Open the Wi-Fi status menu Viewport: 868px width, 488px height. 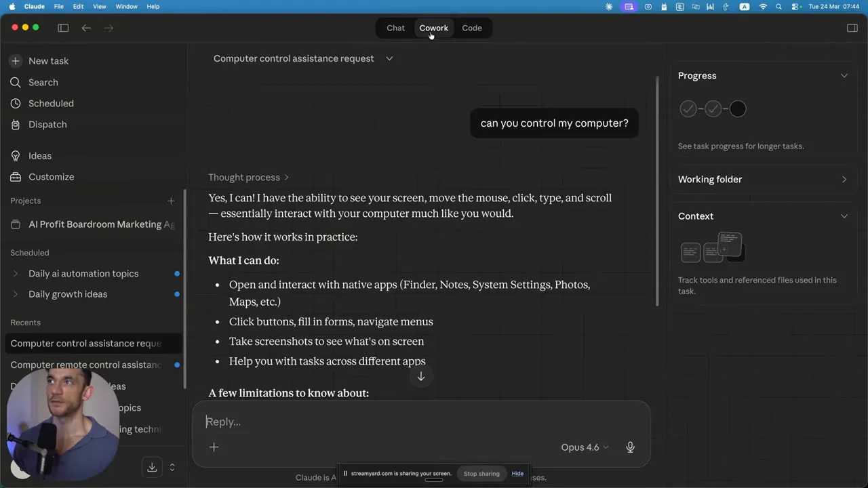(x=763, y=7)
